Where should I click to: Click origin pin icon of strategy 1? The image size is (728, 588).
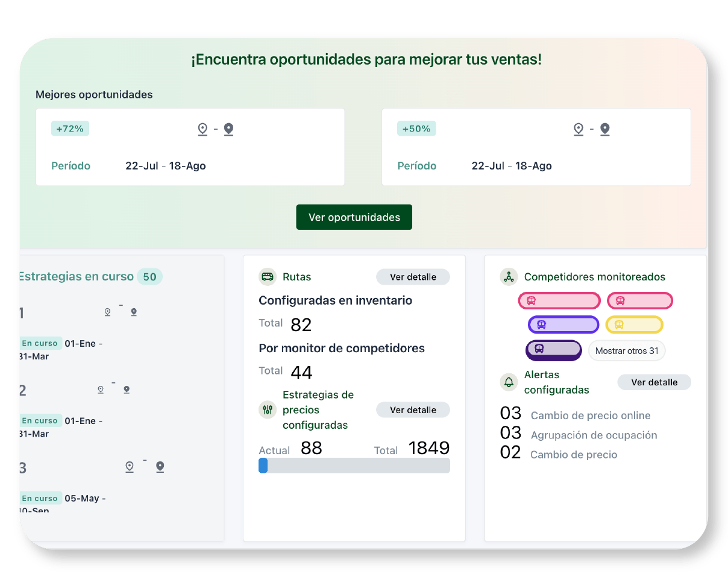(107, 312)
